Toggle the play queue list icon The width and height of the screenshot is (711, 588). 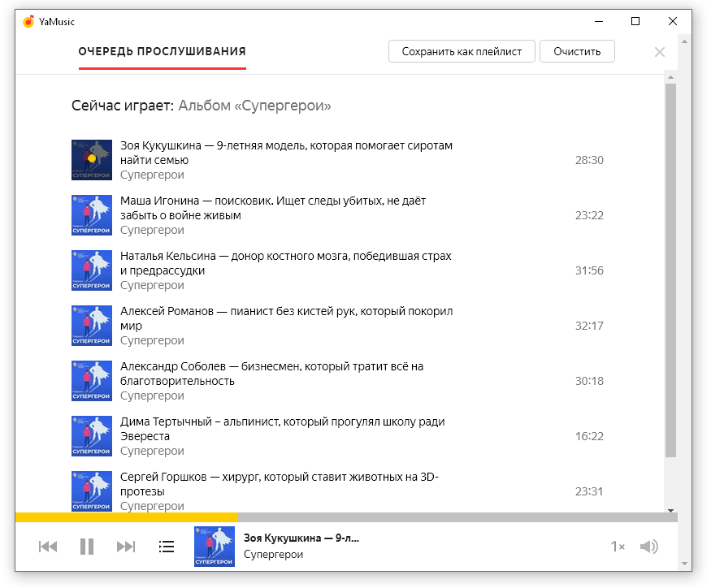167,547
